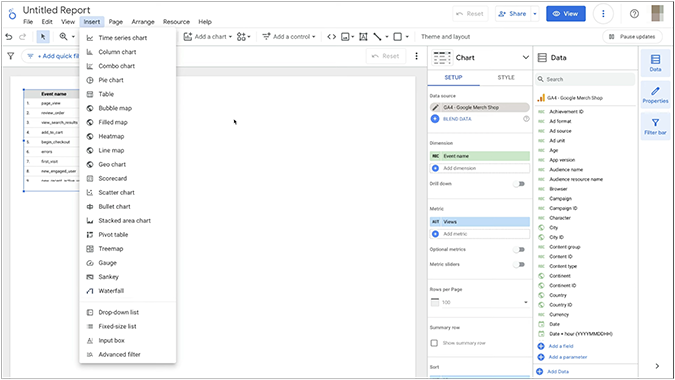This screenshot has height=380, width=675.
Task: Switch to the SETUP tab
Action: coord(453,77)
